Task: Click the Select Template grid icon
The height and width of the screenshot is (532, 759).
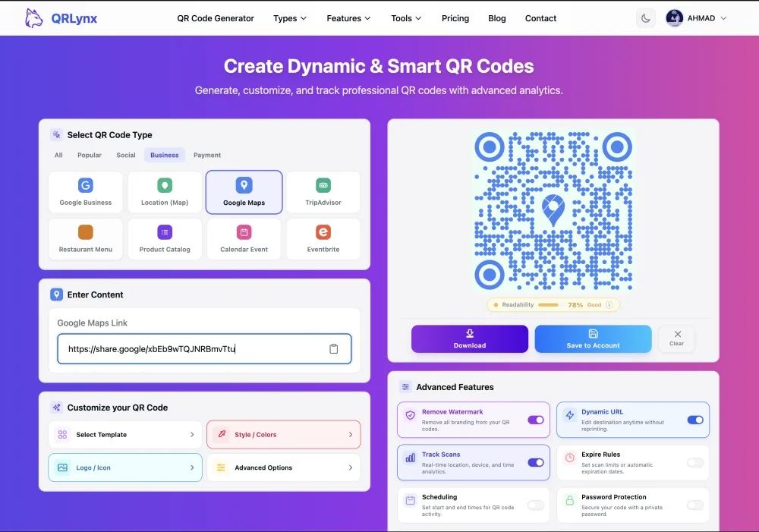Action: [x=62, y=435]
